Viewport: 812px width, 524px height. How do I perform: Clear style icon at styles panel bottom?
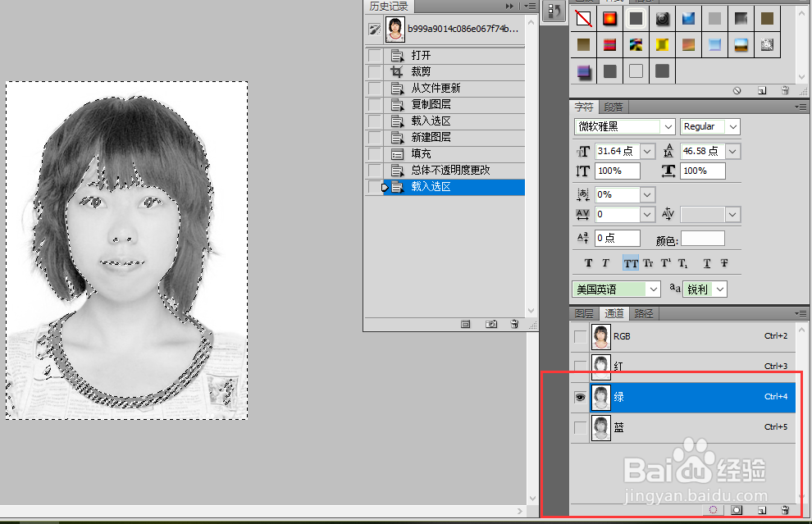tap(737, 90)
